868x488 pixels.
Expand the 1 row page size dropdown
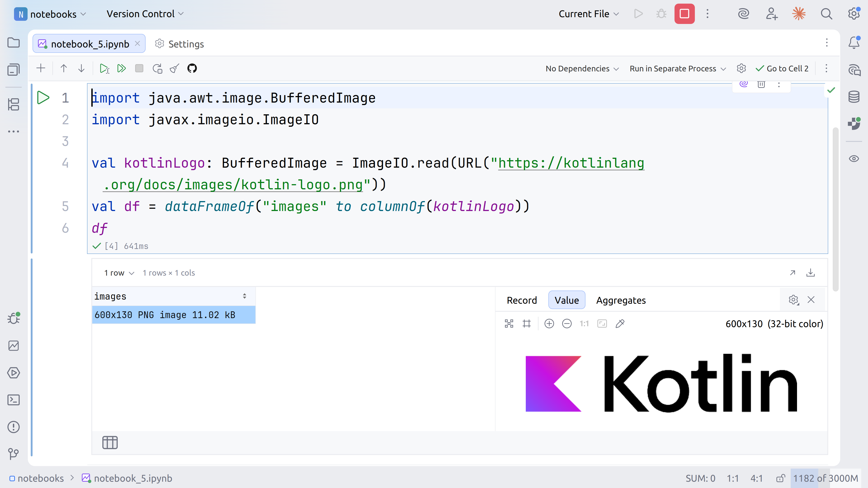[x=119, y=273]
